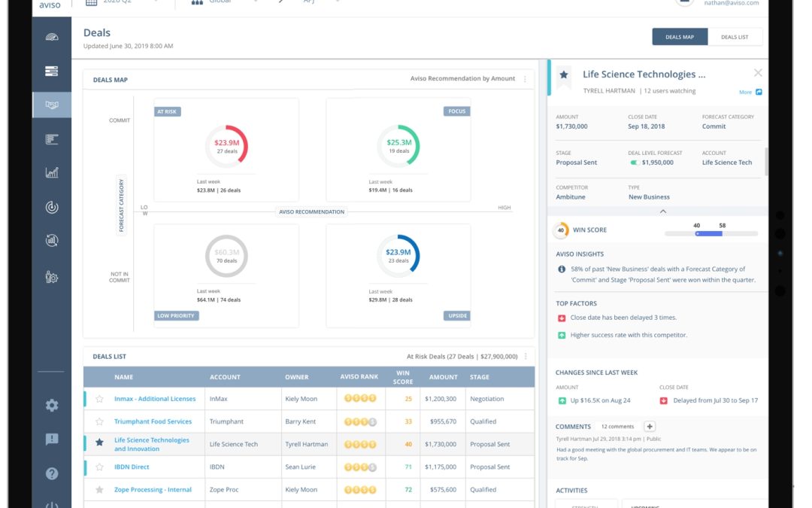Open Deals List panel kebab menu
The height and width of the screenshot is (508, 812).
click(x=526, y=356)
